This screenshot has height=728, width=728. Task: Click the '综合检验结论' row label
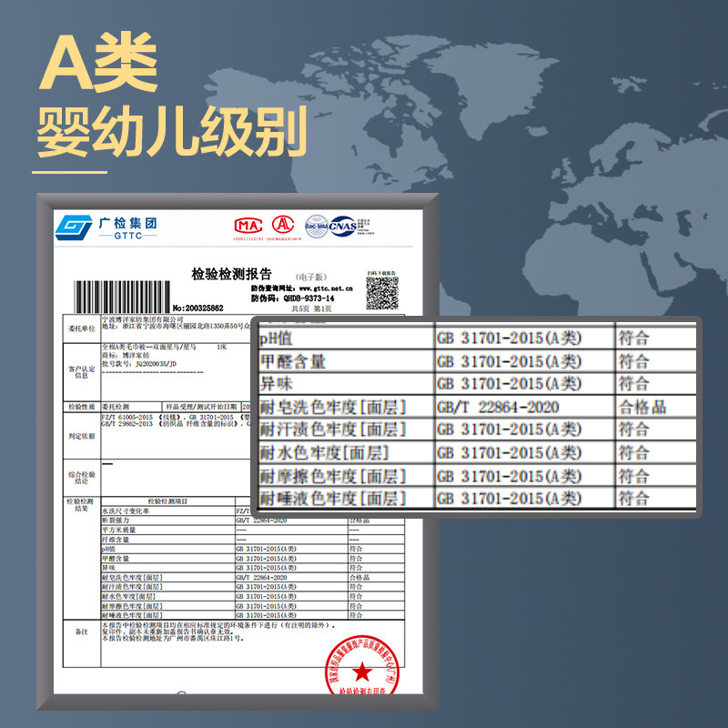[82, 477]
